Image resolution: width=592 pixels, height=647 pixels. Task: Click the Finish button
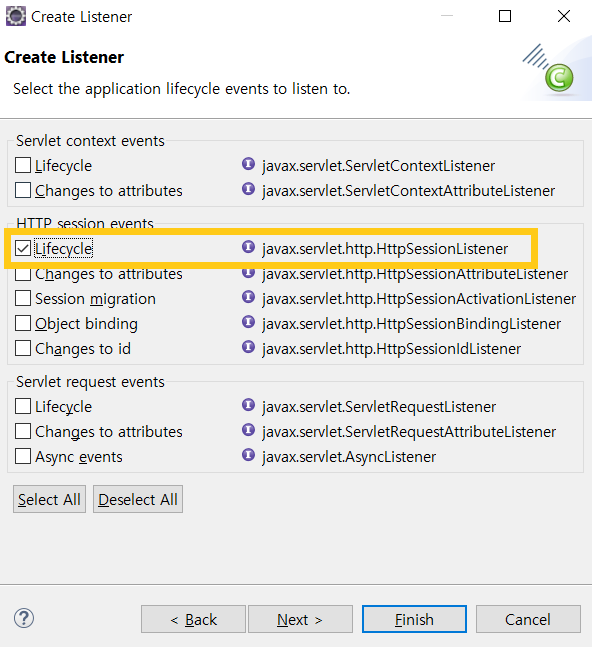click(414, 619)
